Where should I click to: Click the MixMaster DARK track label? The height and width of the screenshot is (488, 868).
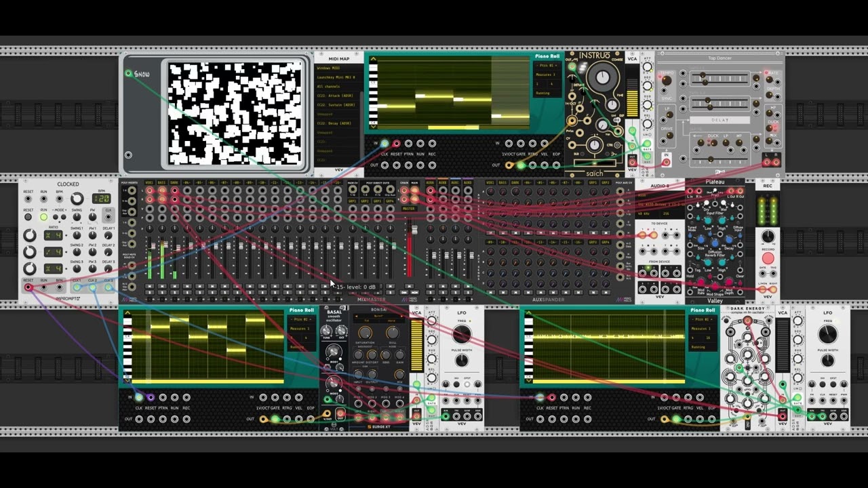click(x=174, y=182)
